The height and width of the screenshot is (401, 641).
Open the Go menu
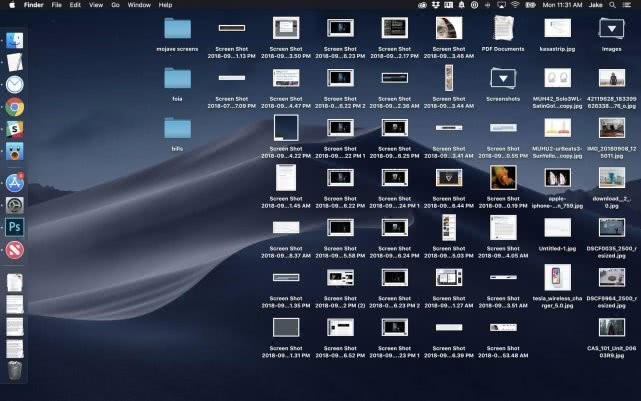[x=116, y=5]
